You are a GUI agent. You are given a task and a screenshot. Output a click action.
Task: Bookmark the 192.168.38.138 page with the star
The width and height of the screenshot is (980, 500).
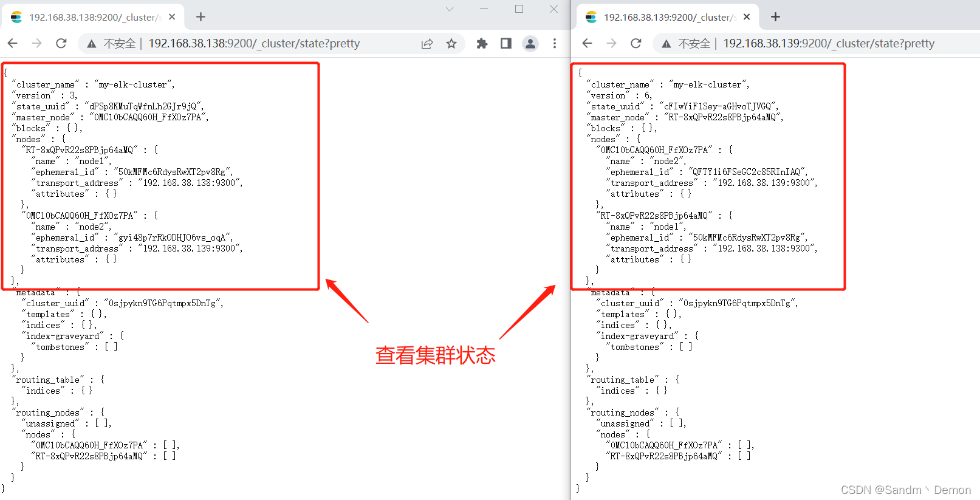point(451,43)
